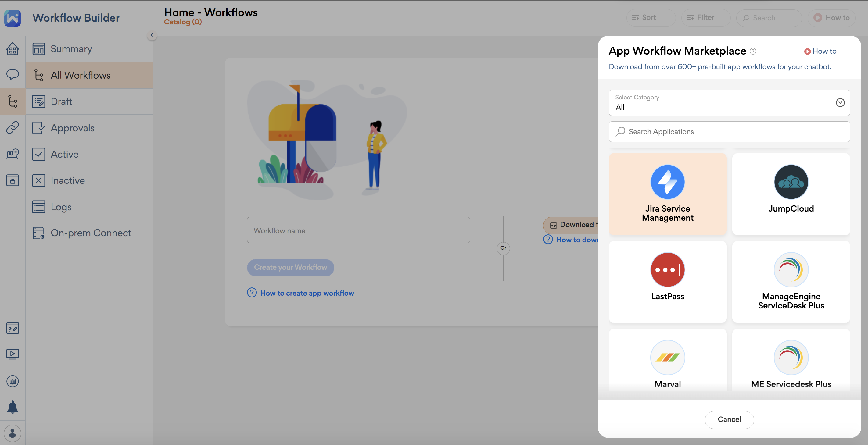Image resolution: width=868 pixels, height=445 pixels.
Task: Click the Workflow Builder logo icon
Action: point(13,18)
